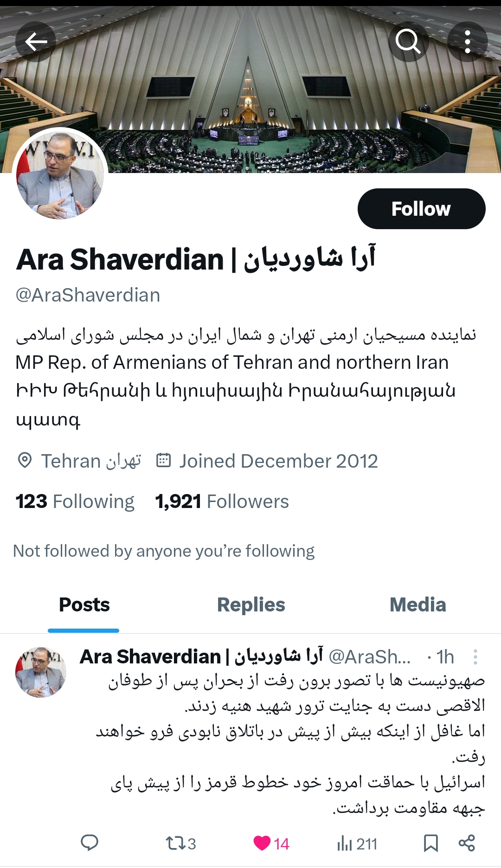This screenshot has height=868, width=501.
Task: Tap the reply speech bubble icon
Action: [90, 843]
